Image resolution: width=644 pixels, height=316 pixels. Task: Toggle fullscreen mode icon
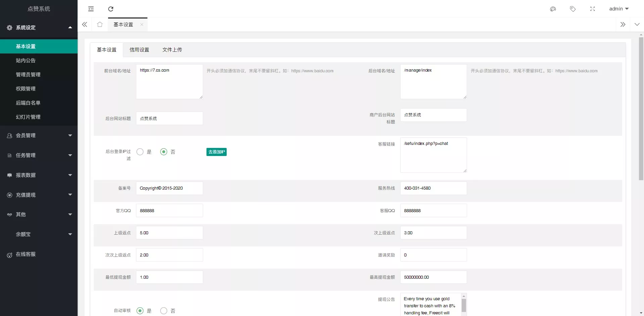pyautogui.click(x=593, y=9)
